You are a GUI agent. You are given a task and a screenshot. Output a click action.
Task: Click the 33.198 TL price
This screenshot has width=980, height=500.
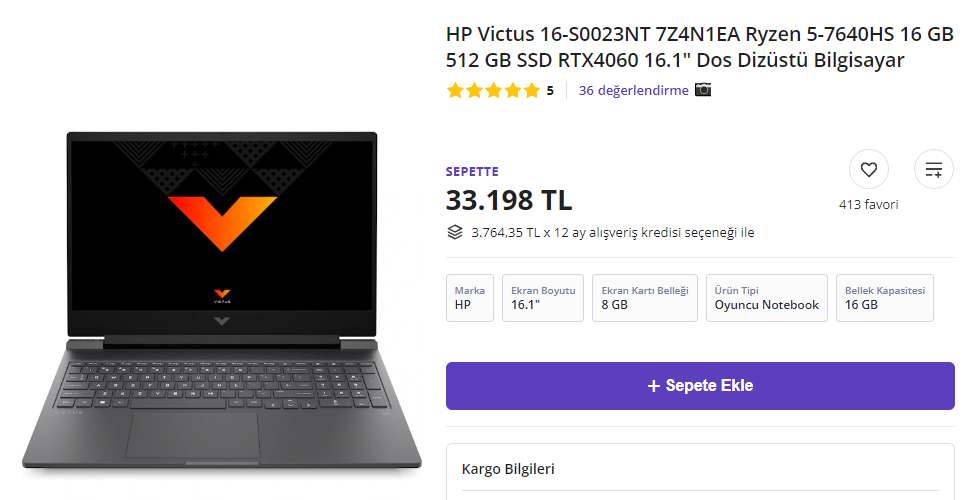coord(509,201)
